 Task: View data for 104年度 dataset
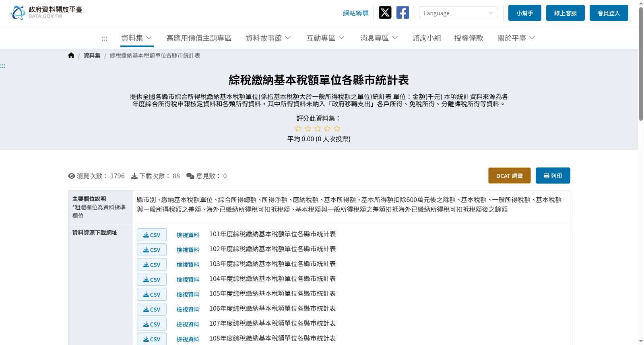pyautogui.click(x=188, y=280)
